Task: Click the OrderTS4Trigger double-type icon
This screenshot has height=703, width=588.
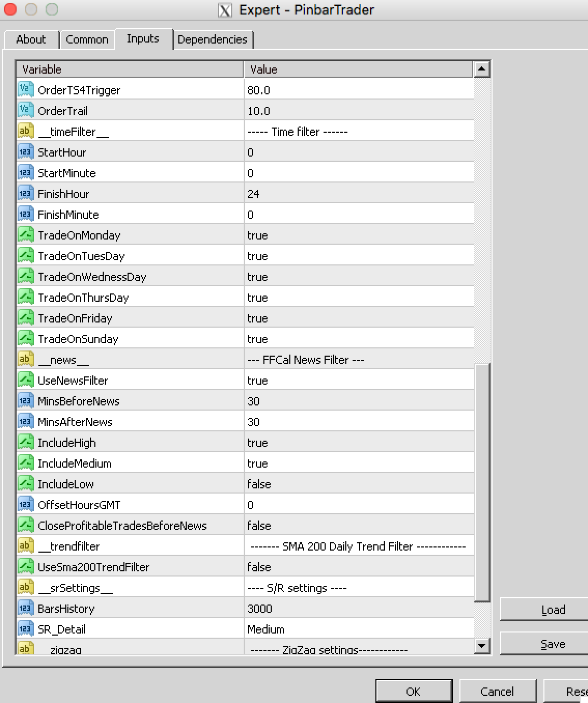Action: pyautogui.click(x=25, y=89)
